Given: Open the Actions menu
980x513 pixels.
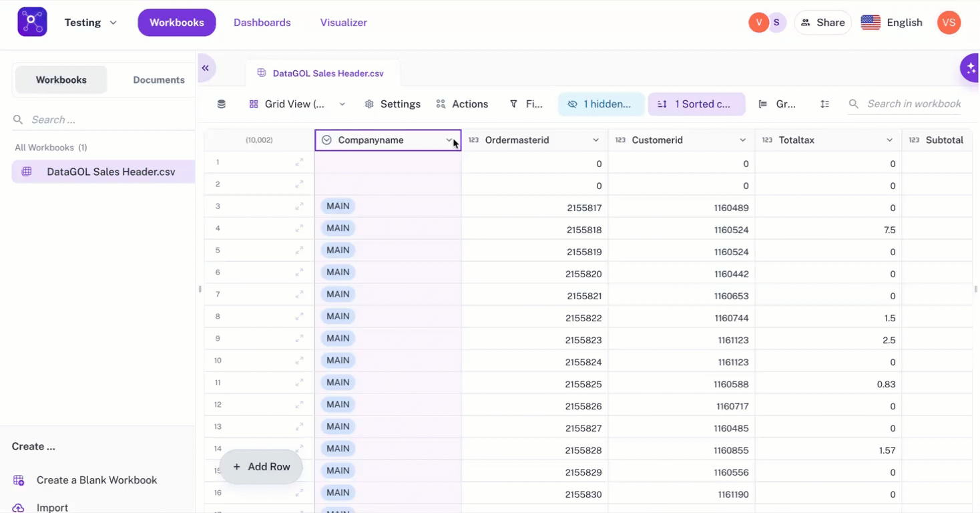Looking at the screenshot, I should (462, 104).
